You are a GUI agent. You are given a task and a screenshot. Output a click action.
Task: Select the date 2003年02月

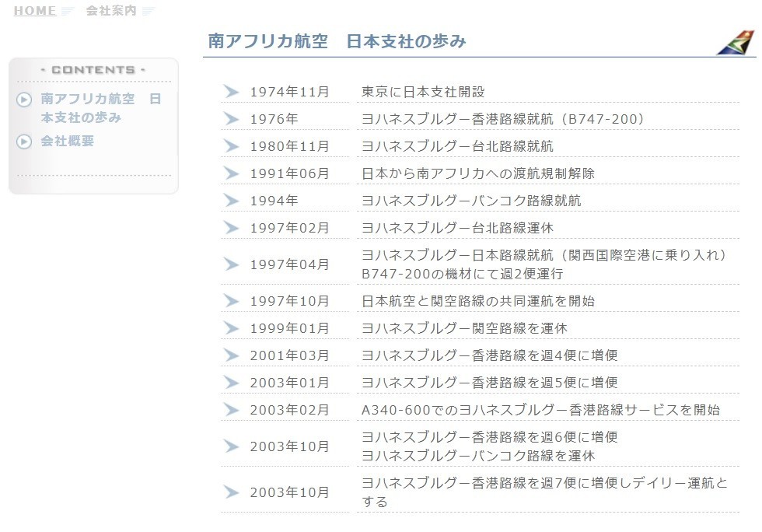point(289,411)
